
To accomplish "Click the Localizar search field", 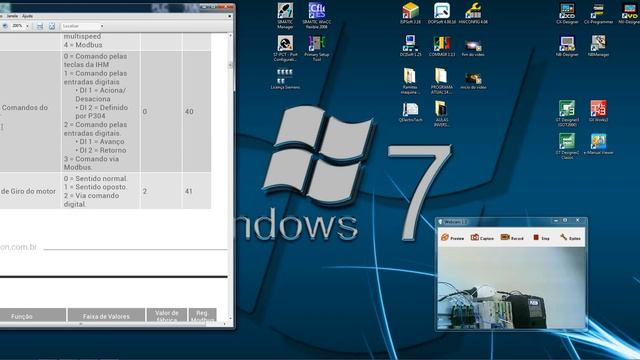I will [80, 26].
